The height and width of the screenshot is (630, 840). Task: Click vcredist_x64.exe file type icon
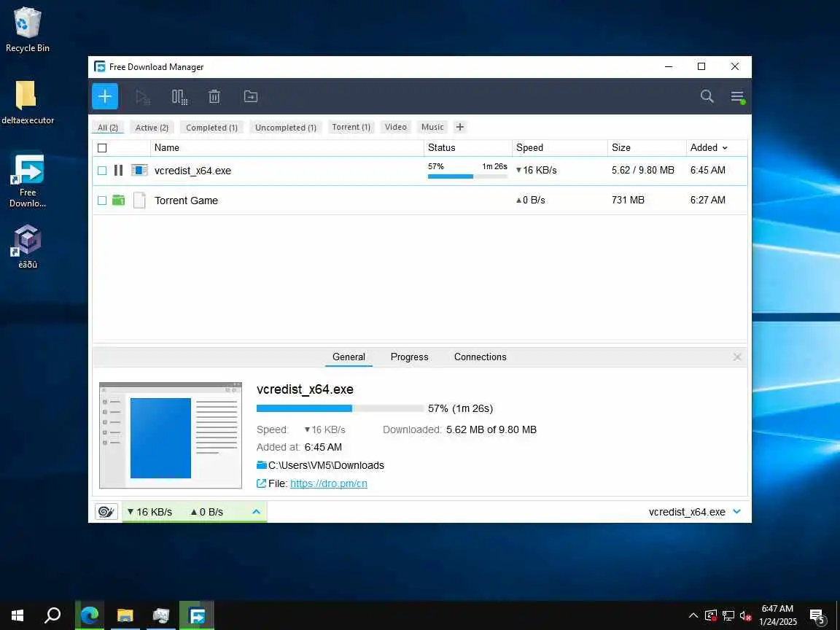[139, 171]
